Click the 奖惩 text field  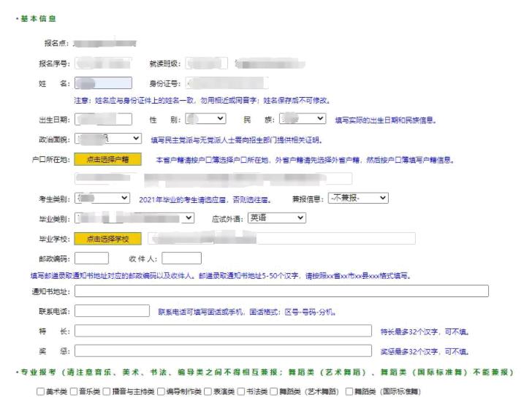[224, 350]
